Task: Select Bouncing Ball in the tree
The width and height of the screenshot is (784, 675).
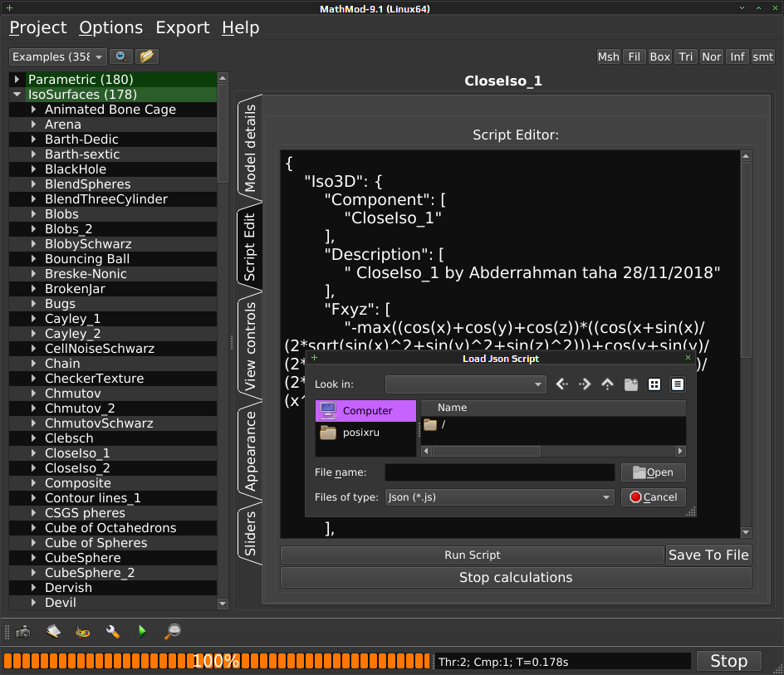Action: (x=87, y=259)
